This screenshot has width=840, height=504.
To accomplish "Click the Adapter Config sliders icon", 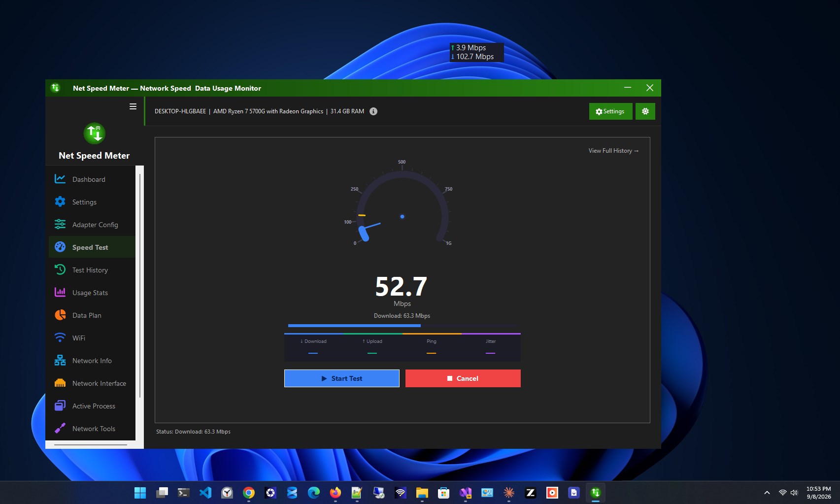I will (60, 224).
